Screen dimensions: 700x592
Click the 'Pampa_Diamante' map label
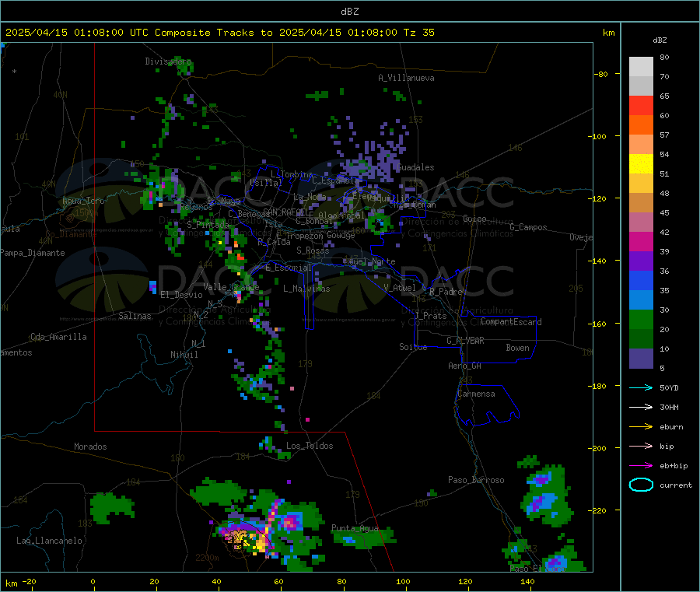[x=33, y=253]
